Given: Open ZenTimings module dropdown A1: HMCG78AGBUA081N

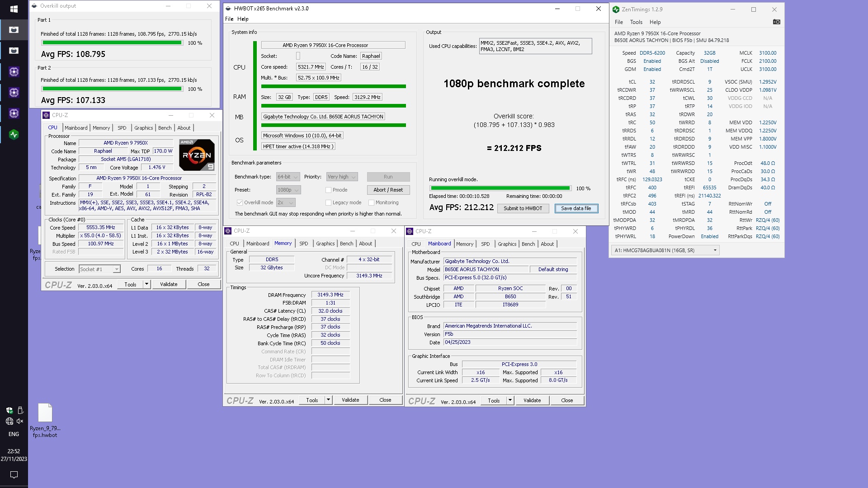Looking at the screenshot, I should pyautogui.click(x=665, y=250).
